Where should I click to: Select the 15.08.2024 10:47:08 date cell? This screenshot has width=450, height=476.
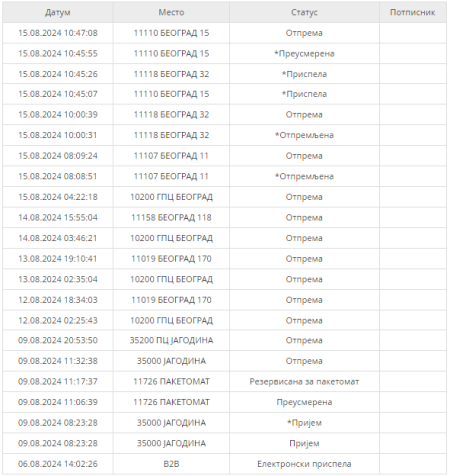[58, 33]
